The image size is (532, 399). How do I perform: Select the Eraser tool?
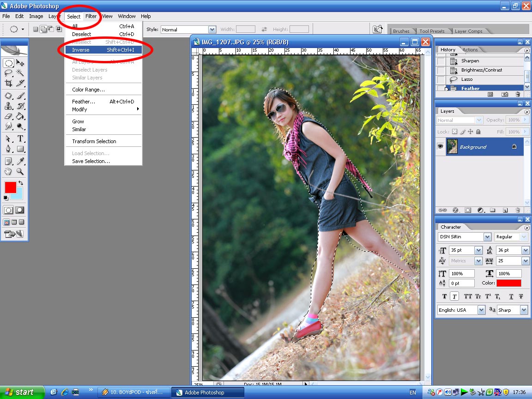tap(8, 116)
